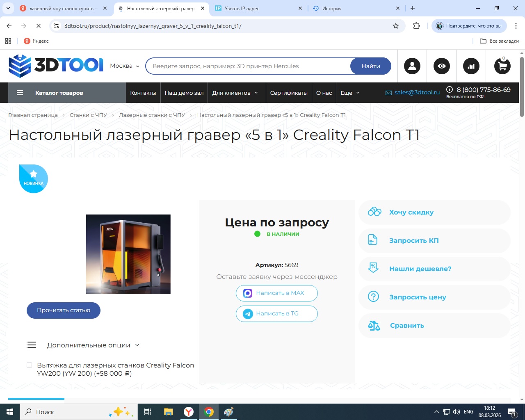The width and height of the screenshot is (525, 420).
Task: Open the Яндекс bookmark
Action: click(x=36, y=41)
